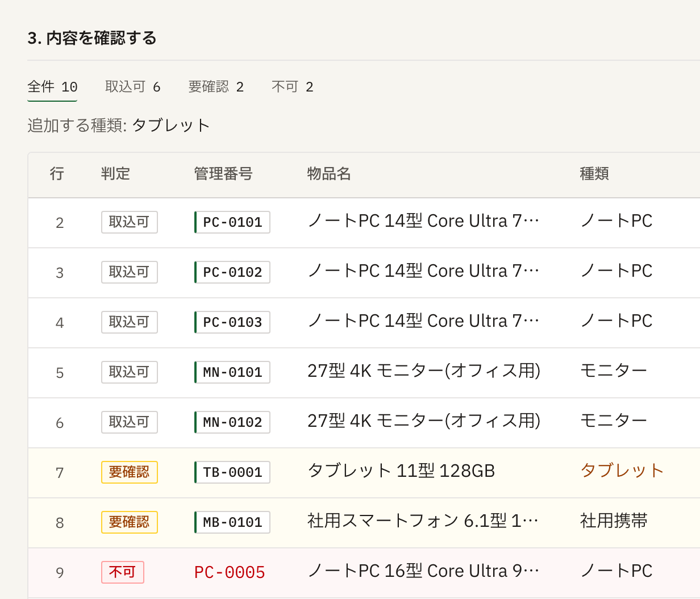The image size is (700, 599).
Task: Click the 行 column header
Action: [x=57, y=174]
